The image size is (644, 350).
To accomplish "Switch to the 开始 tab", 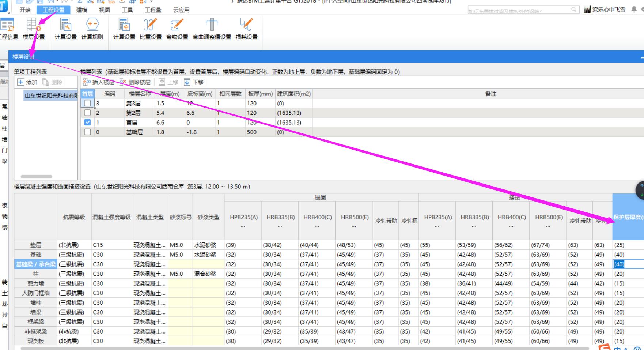I will click(25, 10).
